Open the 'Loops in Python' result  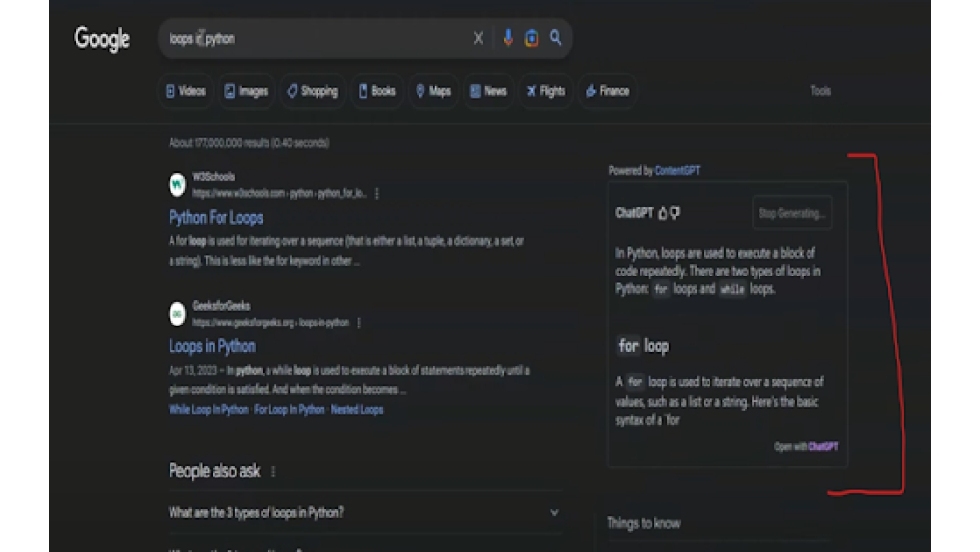[x=212, y=346]
